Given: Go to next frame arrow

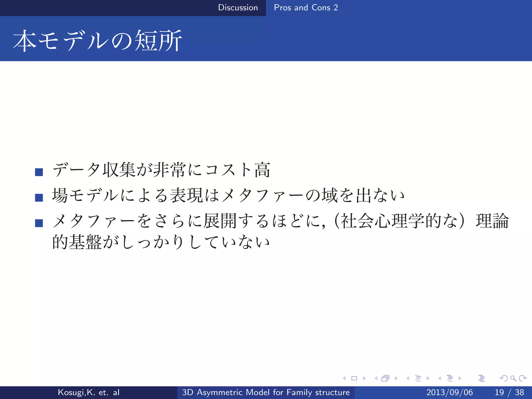Looking at the screenshot, I should pyautogui.click(x=396, y=378).
